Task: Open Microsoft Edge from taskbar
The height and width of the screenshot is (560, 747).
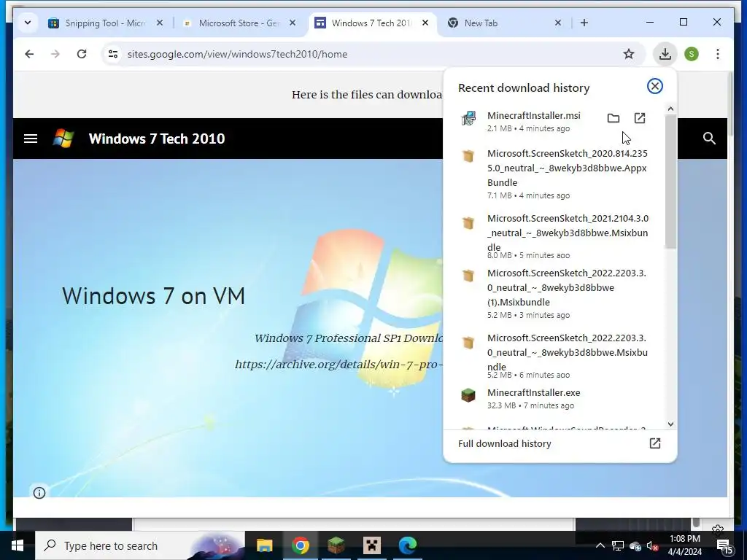Action: click(x=408, y=545)
